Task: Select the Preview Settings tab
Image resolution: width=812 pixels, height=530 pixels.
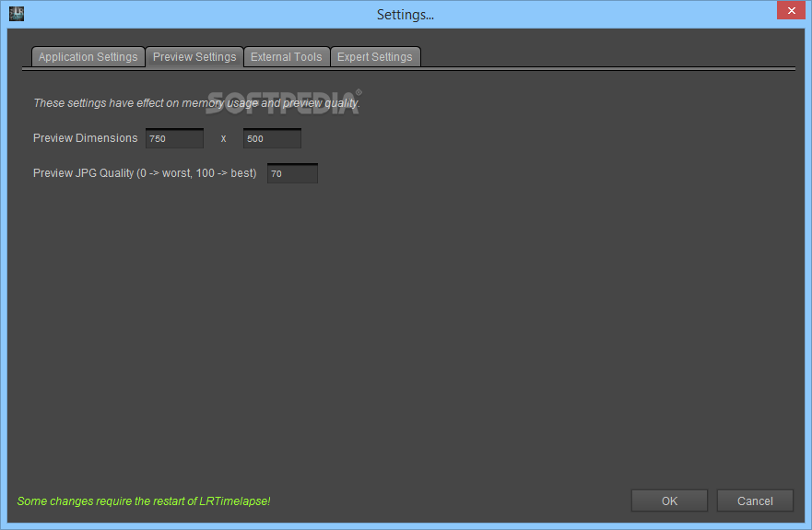Action: click(194, 57)
